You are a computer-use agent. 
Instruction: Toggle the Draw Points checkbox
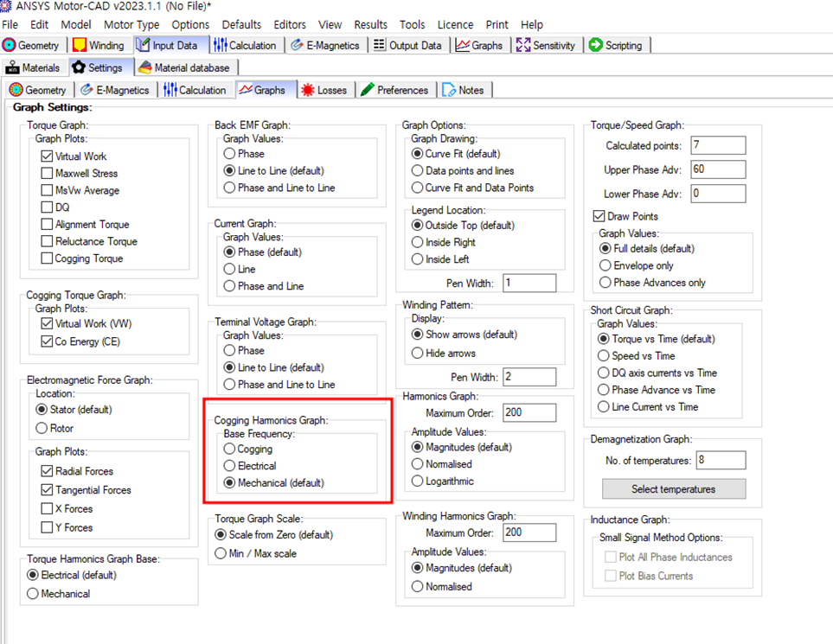599,216
